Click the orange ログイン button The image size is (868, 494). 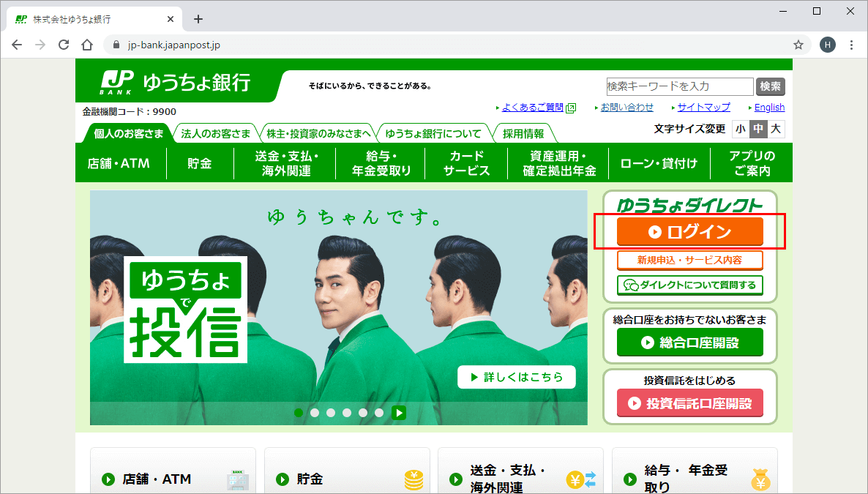pos(689,231)
